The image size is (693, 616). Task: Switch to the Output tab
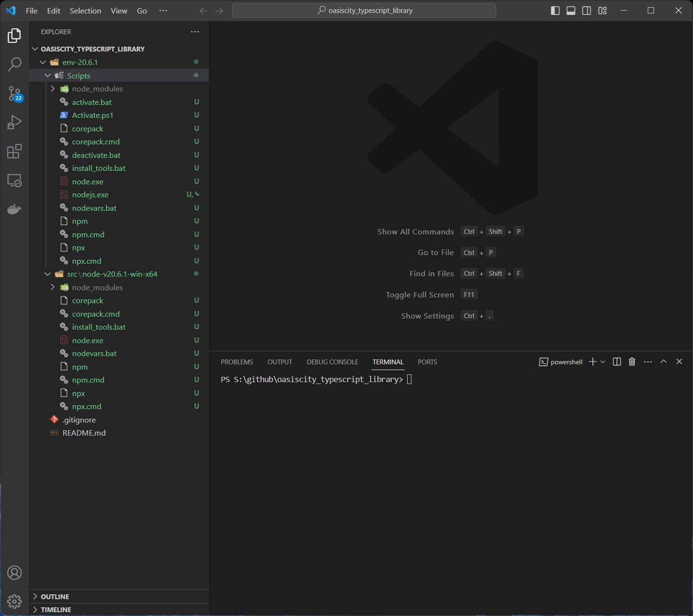(x=280, y=362)
